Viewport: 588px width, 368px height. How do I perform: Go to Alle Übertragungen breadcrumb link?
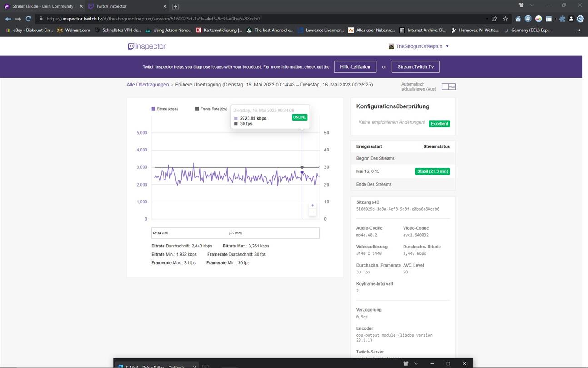[147, 85]
